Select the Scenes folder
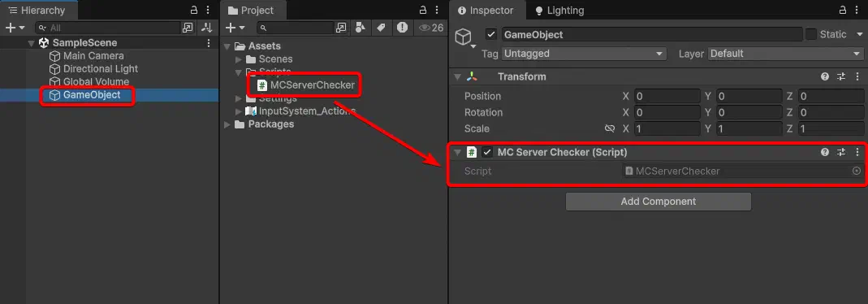Screen dimensions: 868x304 pos(276,59)
